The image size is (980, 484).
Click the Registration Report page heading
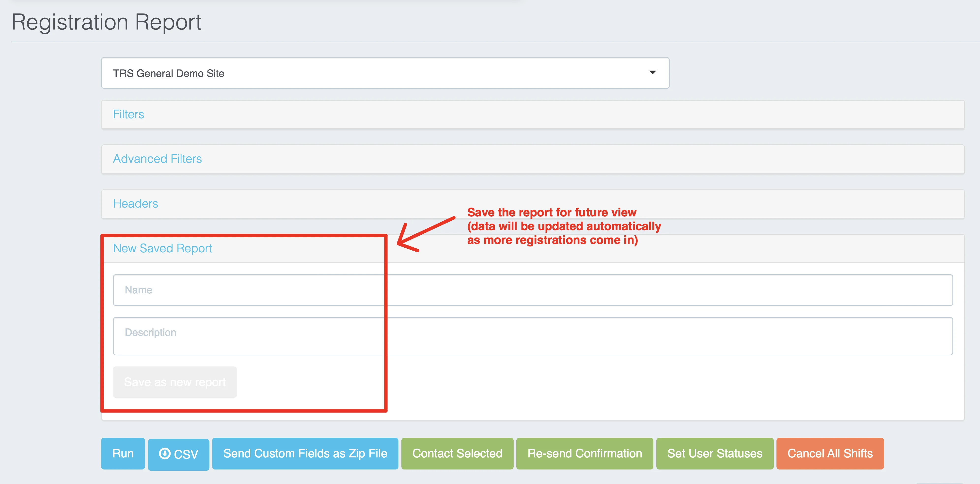[107, 22]
